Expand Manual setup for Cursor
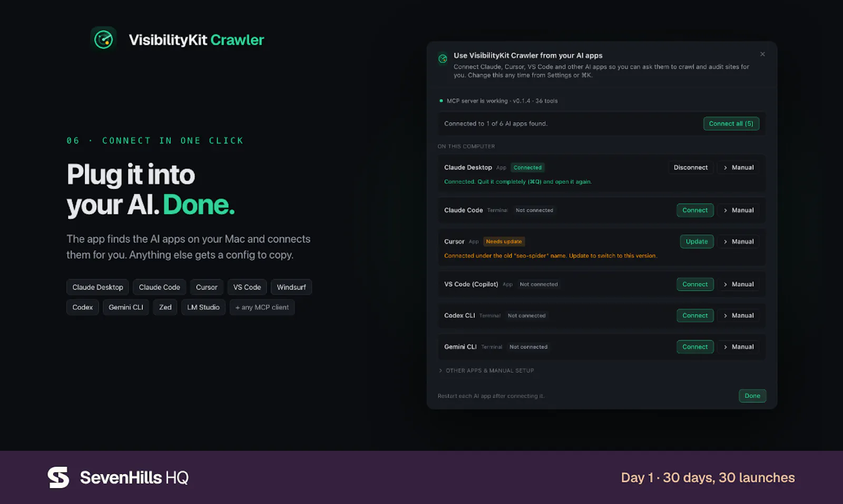The image size is (843, 504). click(738, 242)
